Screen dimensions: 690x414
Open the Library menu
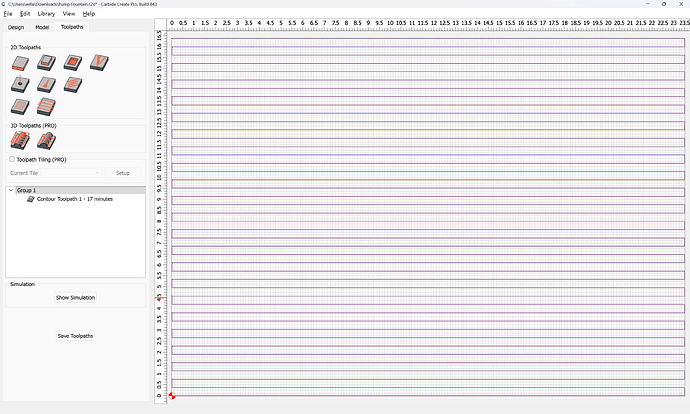[x=46, y=14]
